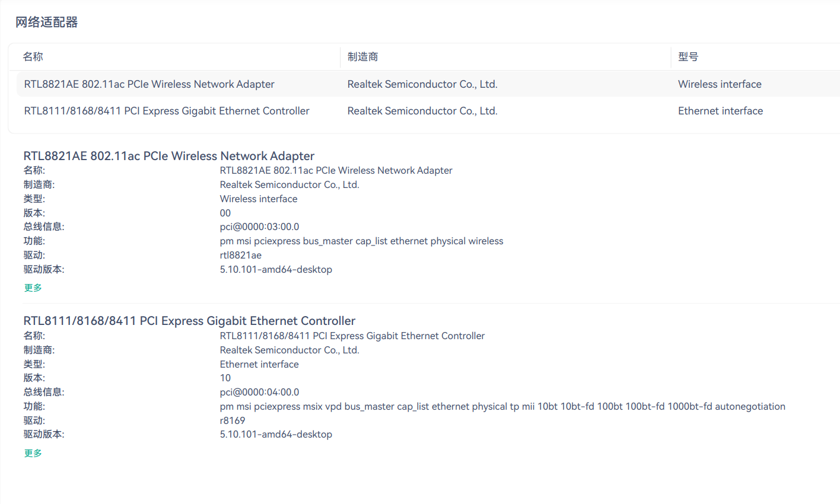Click the RTL8111/8168/8411 details section heading
The image size is (840, 504).
[x=189, y=321]
